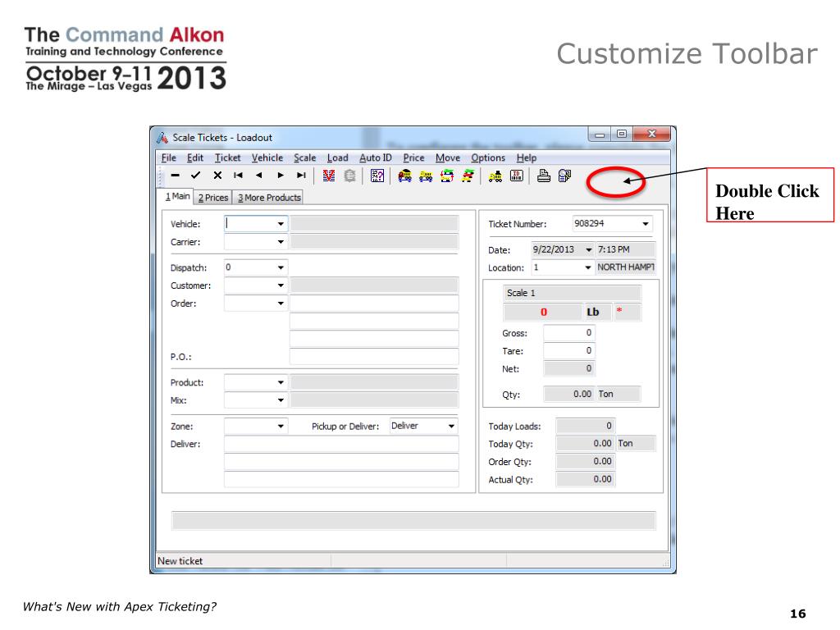The width and height of the screenshot is (840, 630).
Task: Click the red scale weight reading 0
Action: [544, 313]
